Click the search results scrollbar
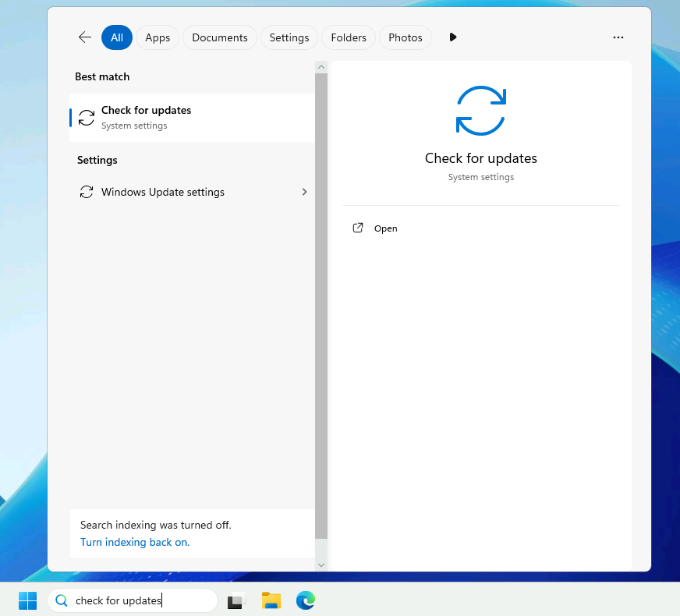Screen dimensions: 680x616 321,312
